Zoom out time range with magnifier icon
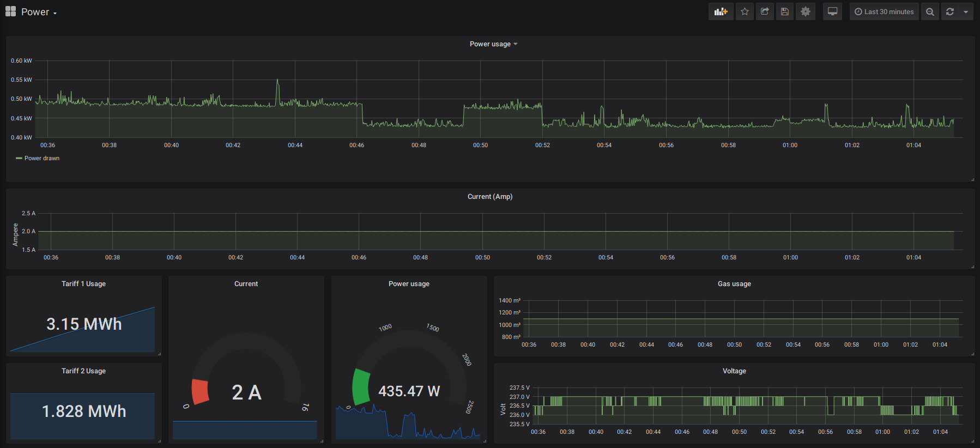The image size is (980, 448). click(x=930, y=11)
